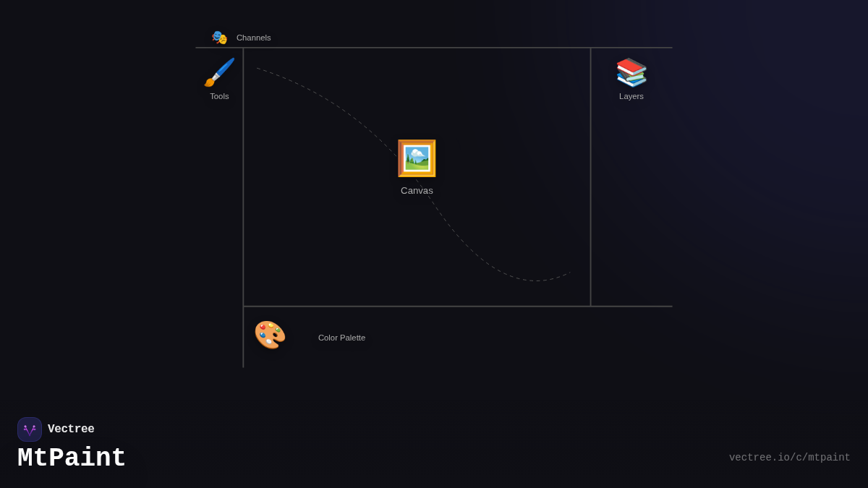868x488 pixels.
Task: Click the MtPaint title heading
Action: coord(72,458)
